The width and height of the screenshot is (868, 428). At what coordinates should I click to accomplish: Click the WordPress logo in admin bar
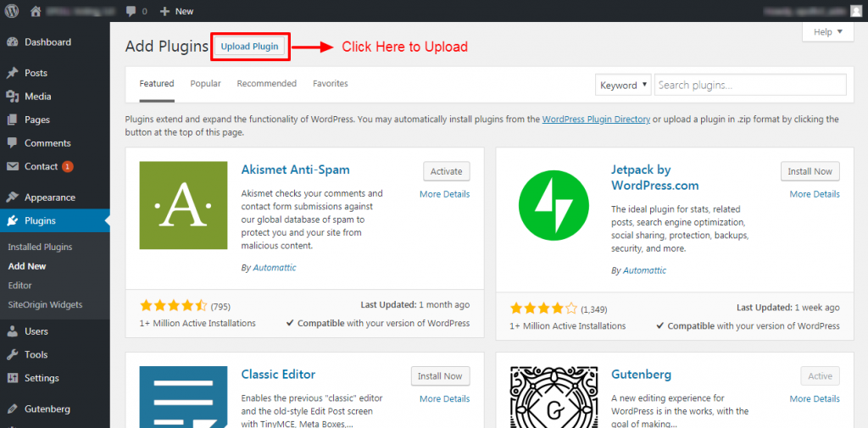[12, 10]
